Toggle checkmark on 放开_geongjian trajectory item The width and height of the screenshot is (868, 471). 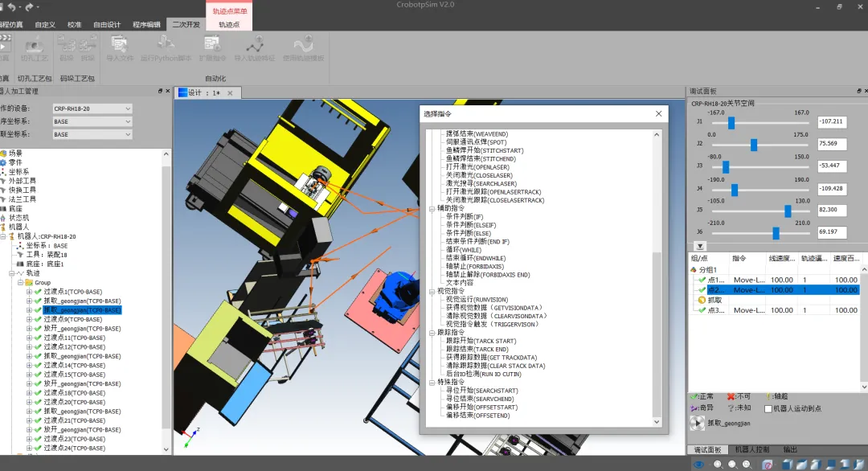click(37, 329)
